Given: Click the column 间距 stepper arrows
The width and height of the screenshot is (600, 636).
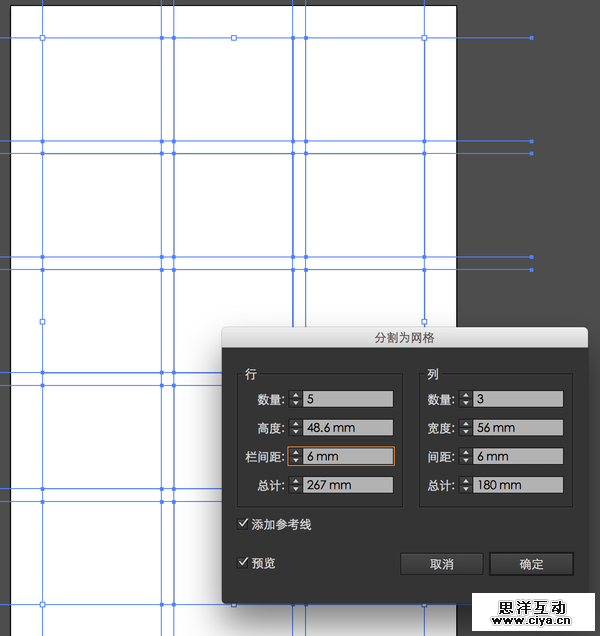Looking at the screenshot, I should [465, 457].
